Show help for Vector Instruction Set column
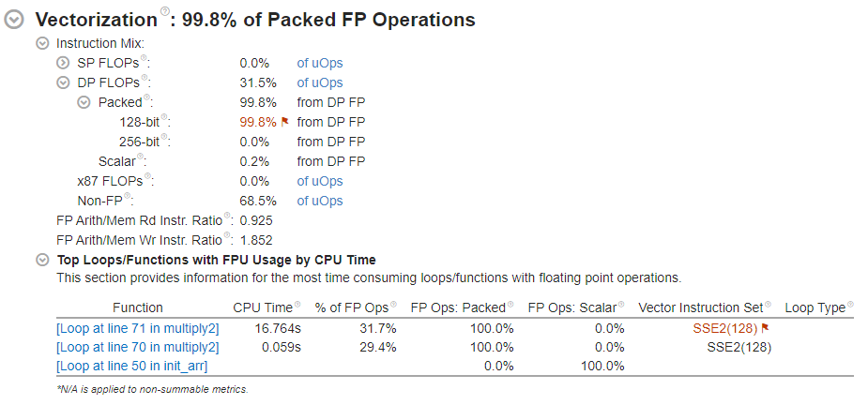Screen dimensions: 868x405 pyautogui.click(x=768, y=305)
